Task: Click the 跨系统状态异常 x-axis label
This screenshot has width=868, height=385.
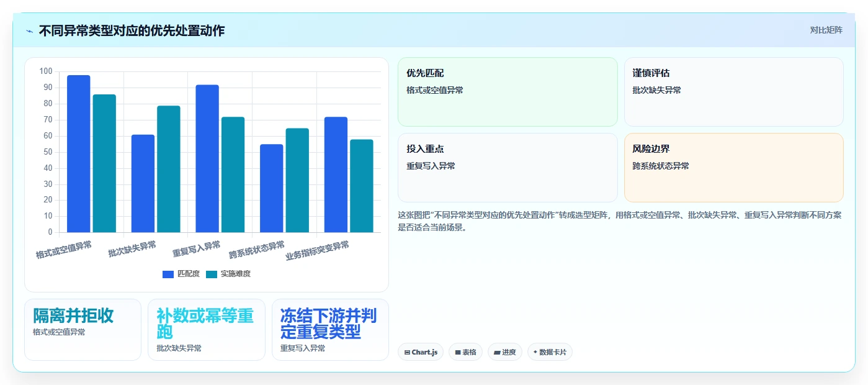Action: click(x=257, y=250)
